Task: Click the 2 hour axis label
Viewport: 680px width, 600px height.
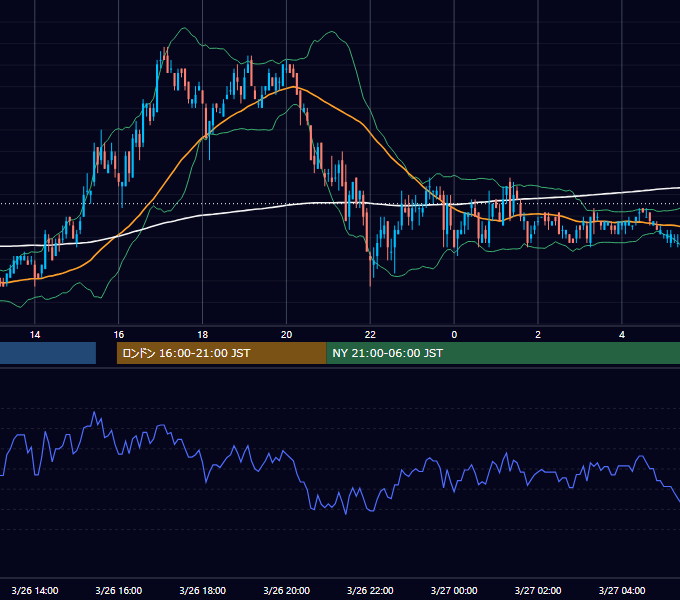Action: (538, 335)
